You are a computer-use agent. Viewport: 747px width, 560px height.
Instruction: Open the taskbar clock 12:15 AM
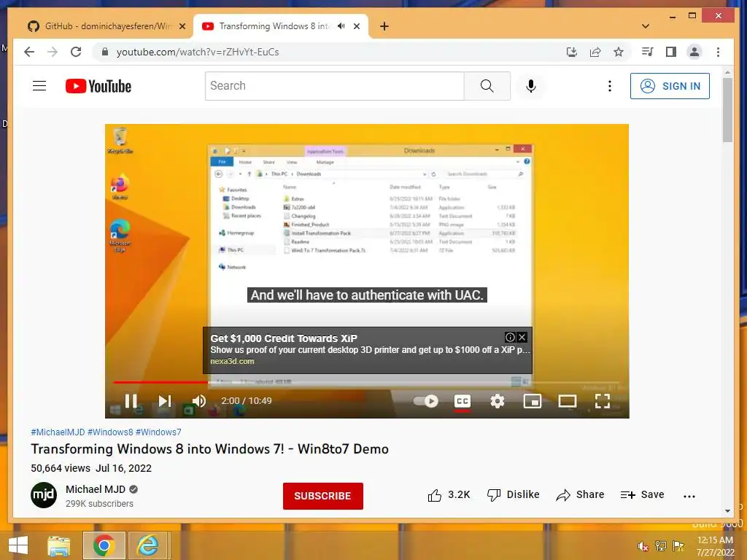pos(715,546)
